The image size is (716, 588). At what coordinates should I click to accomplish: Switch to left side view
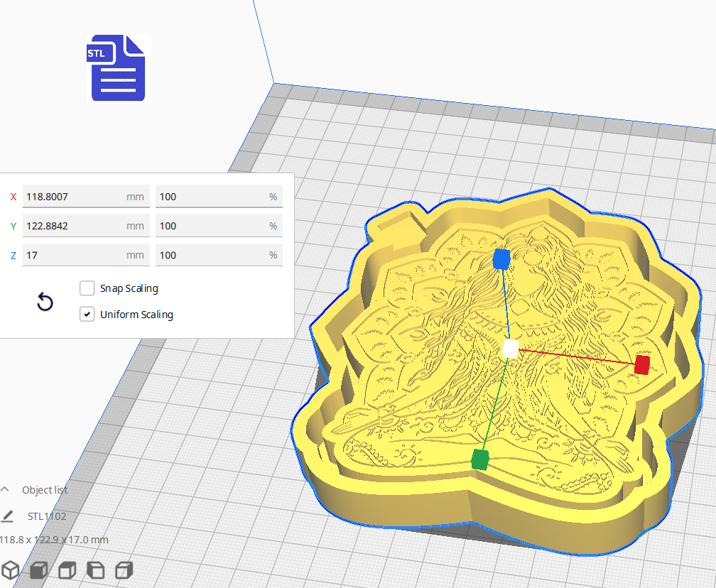pyautogui.click(x=95, y=570)
